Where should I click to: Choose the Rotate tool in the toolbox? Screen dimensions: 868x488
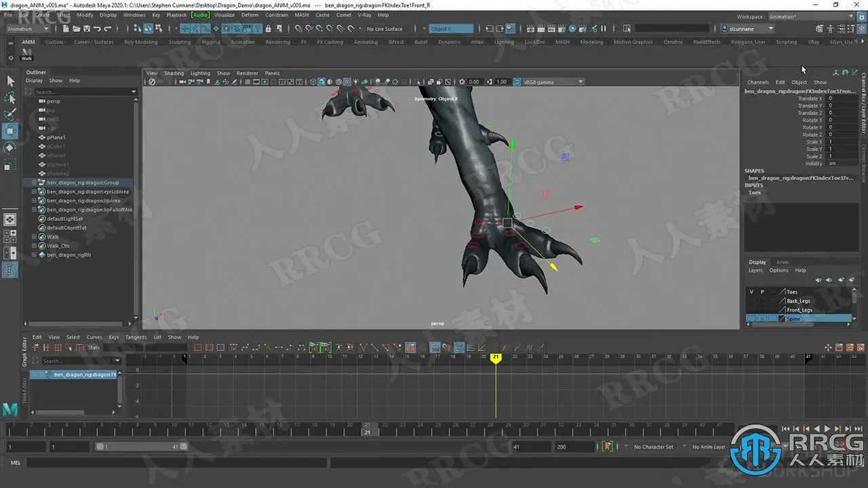pyautogui.click(x=10, y=148)
